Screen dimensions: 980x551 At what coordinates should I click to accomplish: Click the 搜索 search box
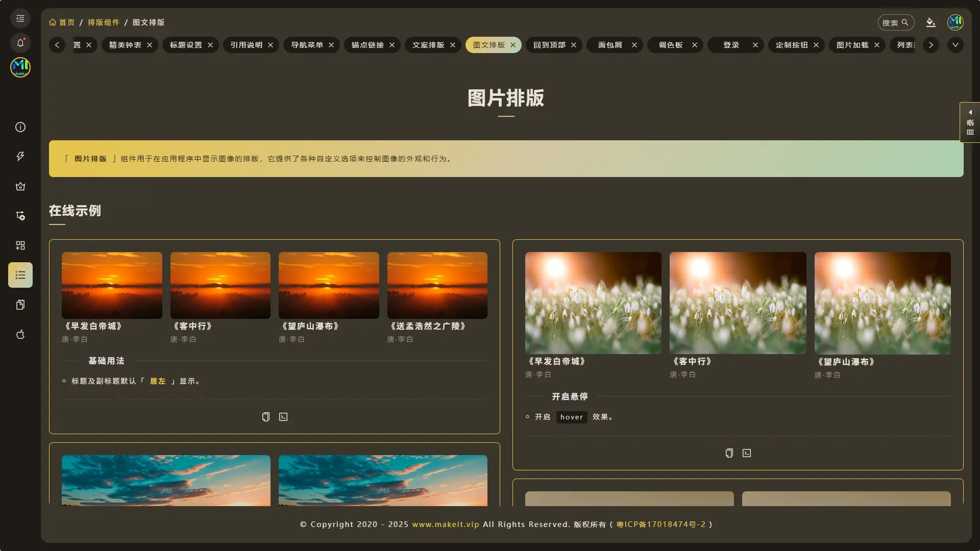point(896,22)
